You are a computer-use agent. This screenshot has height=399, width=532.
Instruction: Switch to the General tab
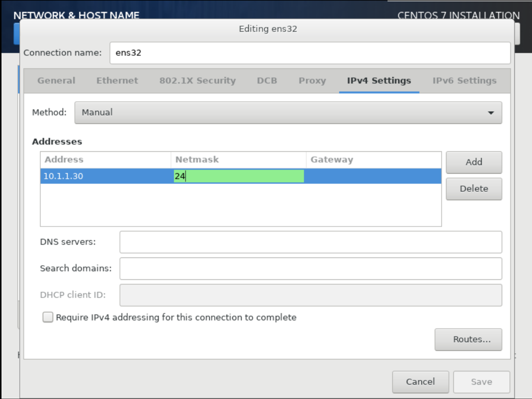pos(56,81)
